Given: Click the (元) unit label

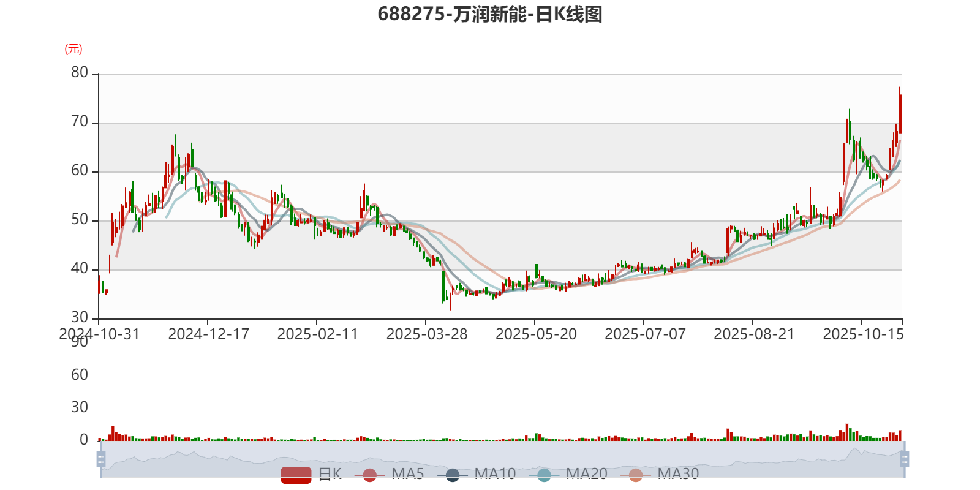Looking at the screenshot, I should 73,49.
